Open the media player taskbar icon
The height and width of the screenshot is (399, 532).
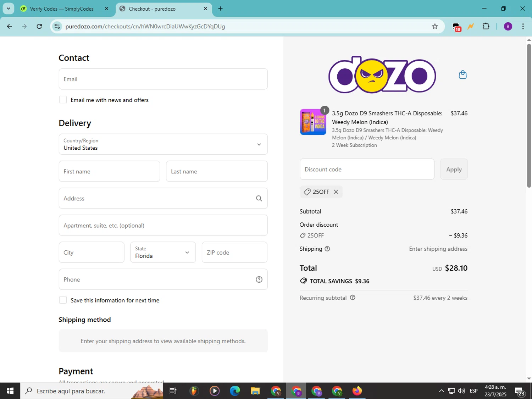point(214,391)
